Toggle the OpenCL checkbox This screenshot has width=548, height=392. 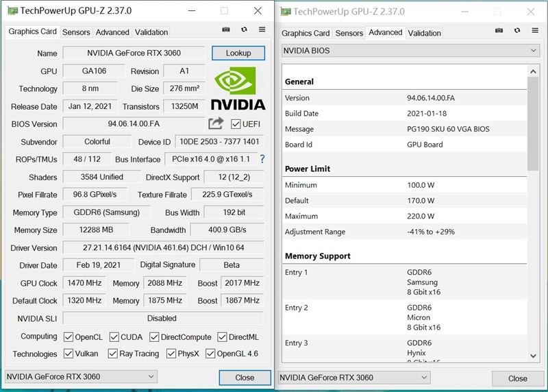pos(68,337)
